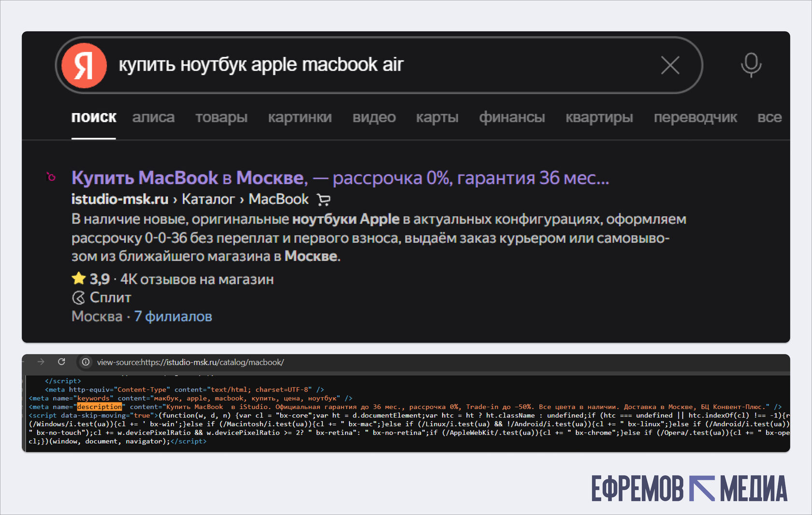Open the квартиры tab
The image size is (812, 515).
coord(599,117)
